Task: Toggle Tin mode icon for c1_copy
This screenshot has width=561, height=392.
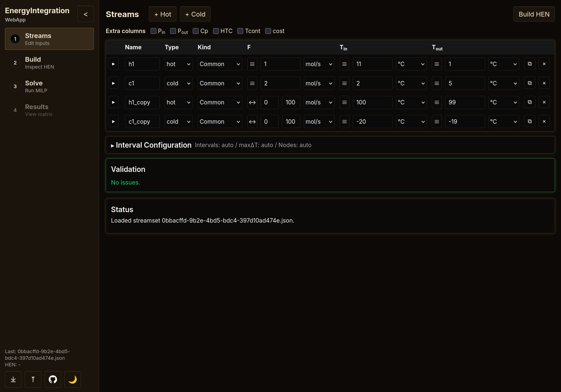Action: coord(345,121)
